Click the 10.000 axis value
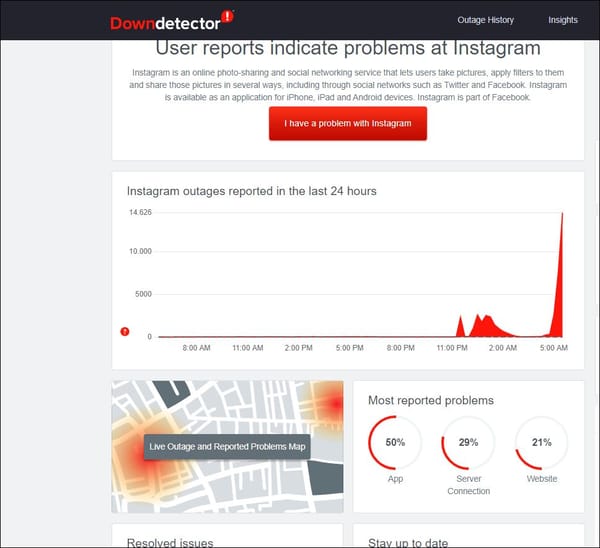The image size is (600, 548). [140, 251]
